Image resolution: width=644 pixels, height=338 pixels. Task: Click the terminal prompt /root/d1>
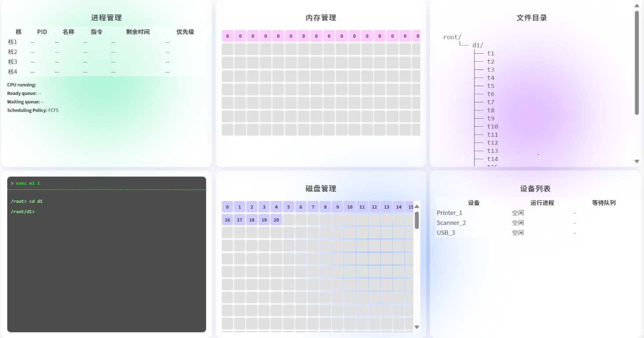(23, 212)
